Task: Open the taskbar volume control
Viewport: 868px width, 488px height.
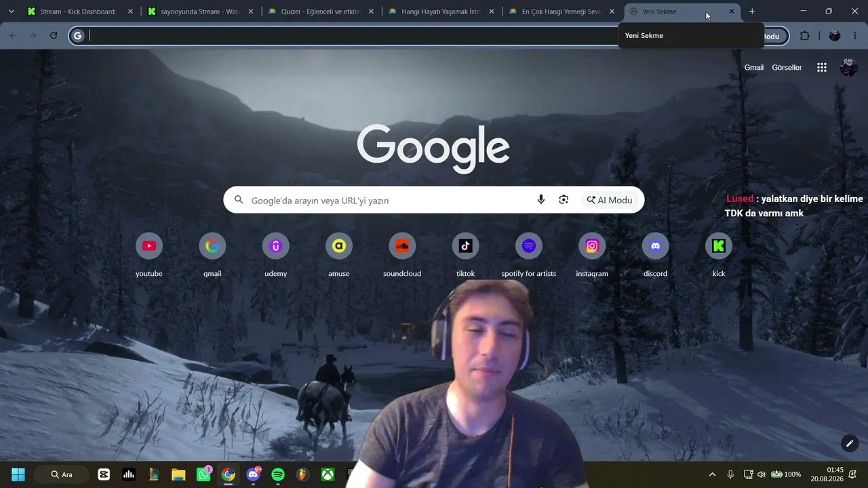Action: pyautogui.click(x=761, y=474)
